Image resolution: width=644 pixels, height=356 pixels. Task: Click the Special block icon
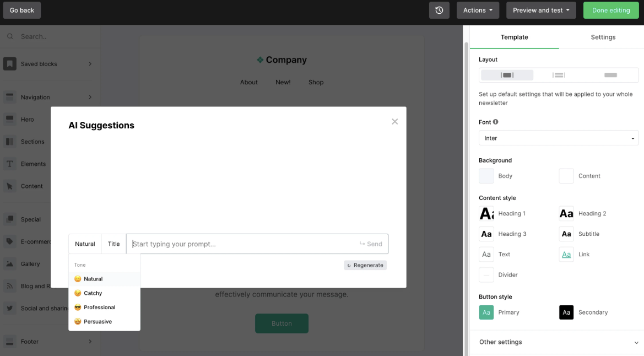click(x=10, y=219)
